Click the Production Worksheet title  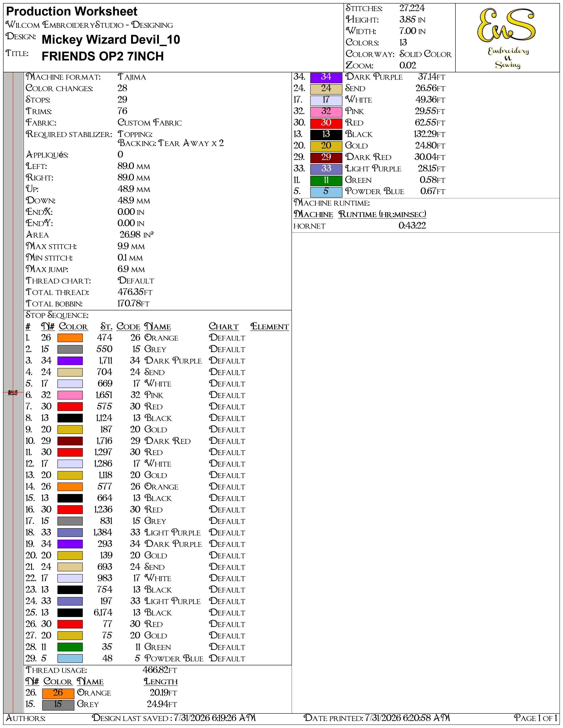(72, 12)
